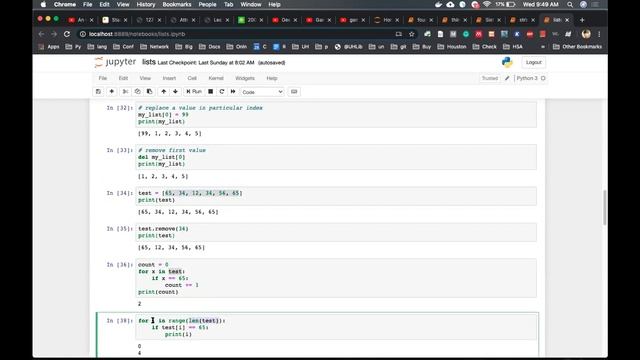Click inside cell In [34] code
Image resolution: width=640 pixels, height=360 pixels.
(336, 196)
